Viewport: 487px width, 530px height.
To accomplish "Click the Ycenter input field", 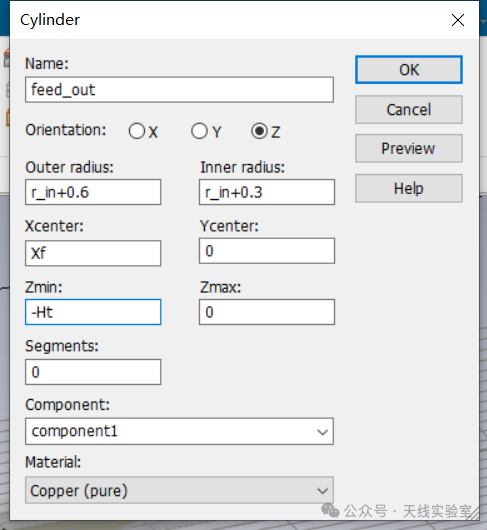I will (x=267, y=251).
